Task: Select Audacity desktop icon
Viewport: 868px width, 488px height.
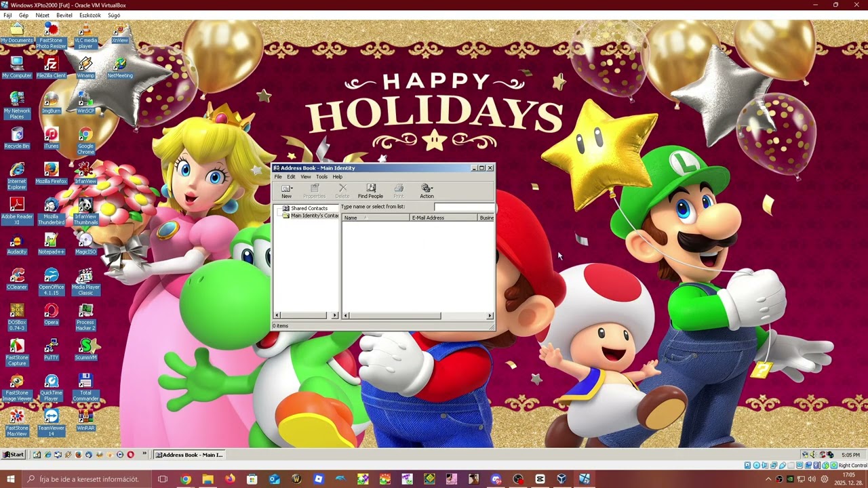Action: pos(17,245)
